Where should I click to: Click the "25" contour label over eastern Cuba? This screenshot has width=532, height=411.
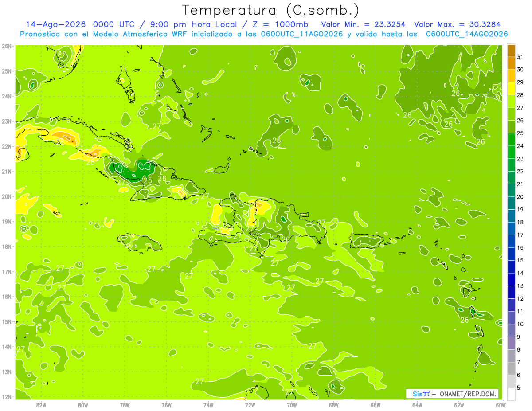[x=148, y=180]
